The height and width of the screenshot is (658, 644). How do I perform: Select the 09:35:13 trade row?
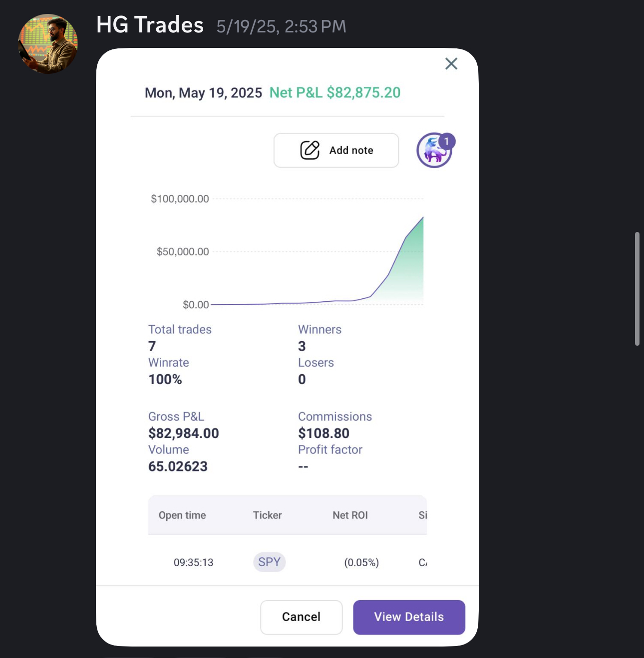point(288,562)
